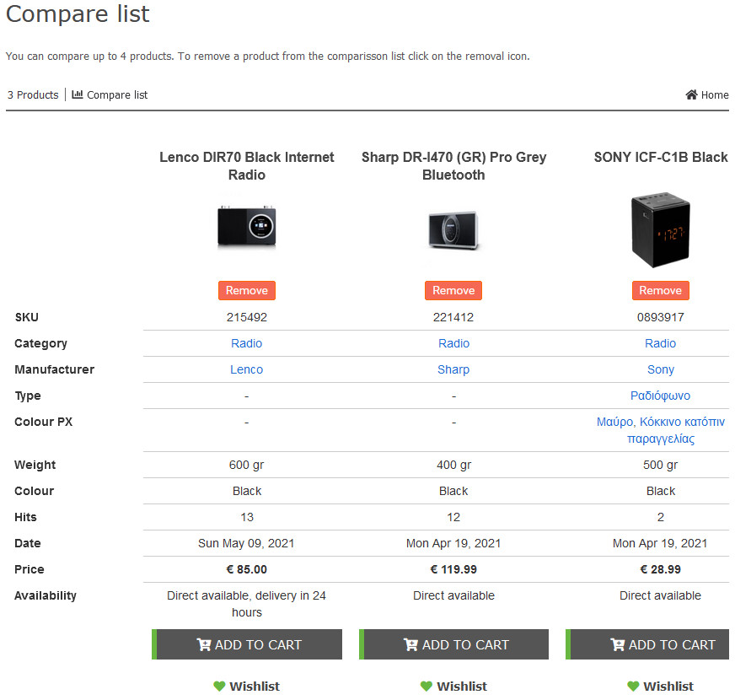
Task: Open the Ραδιόφωνο type link
Action: pos(661,396)
